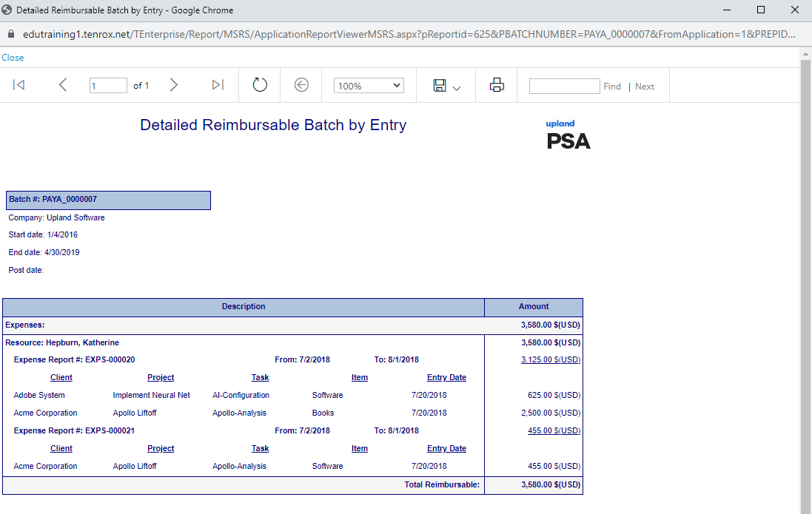Expand export format dropdown arrow
The height and width of the screenshot is (514, 812).
coord(456,89)
